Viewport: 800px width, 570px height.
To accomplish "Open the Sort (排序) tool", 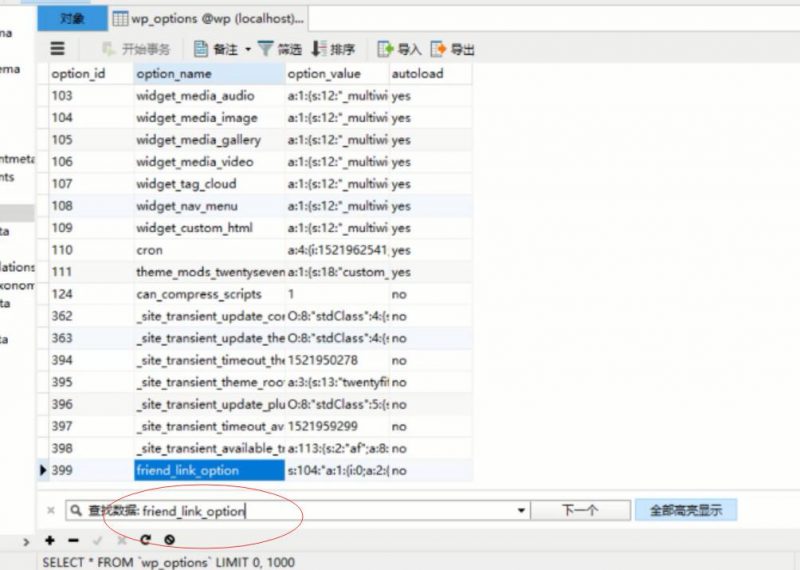I will tap(333, 49).
